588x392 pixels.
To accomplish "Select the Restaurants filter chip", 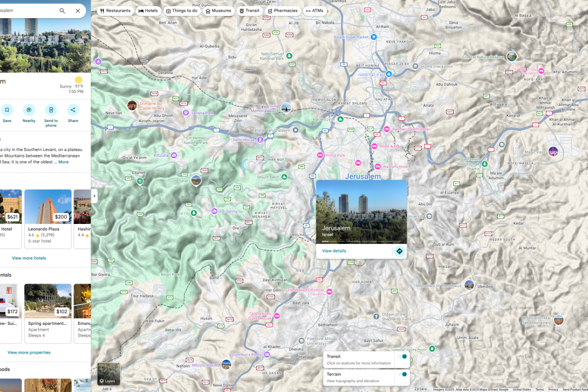I will click(x=115, y=11).
